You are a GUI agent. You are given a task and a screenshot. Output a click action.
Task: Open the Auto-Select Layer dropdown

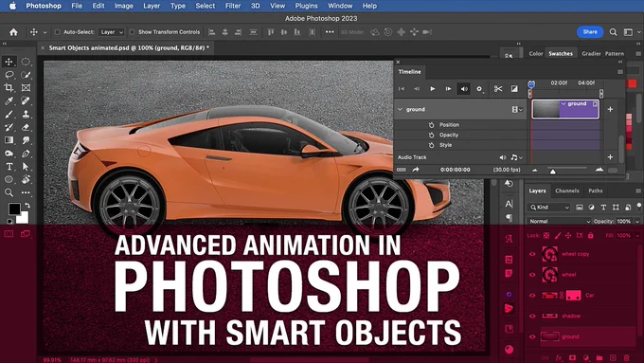112,32
